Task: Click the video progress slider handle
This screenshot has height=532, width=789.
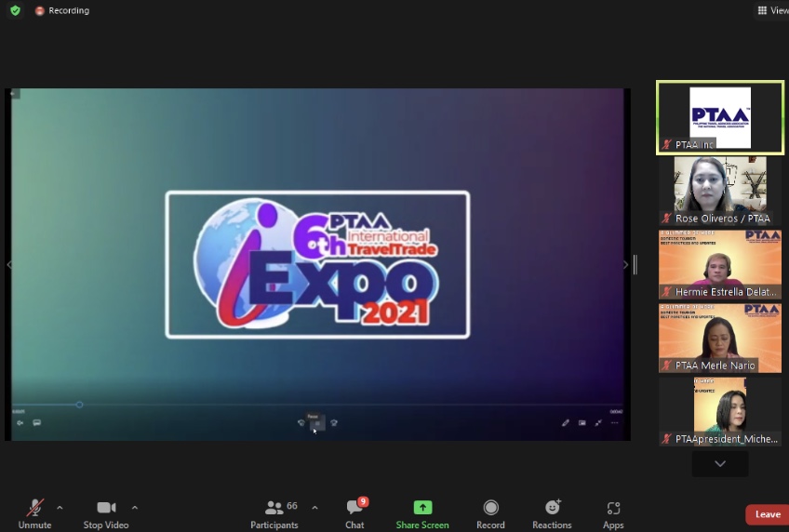Action: [x=79, y=405]
